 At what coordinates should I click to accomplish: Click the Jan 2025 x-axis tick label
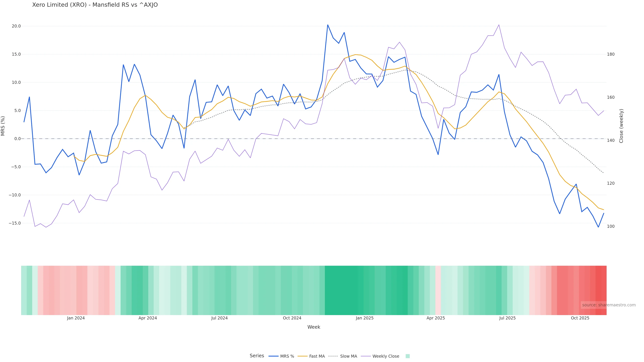[x=364, y=318]
